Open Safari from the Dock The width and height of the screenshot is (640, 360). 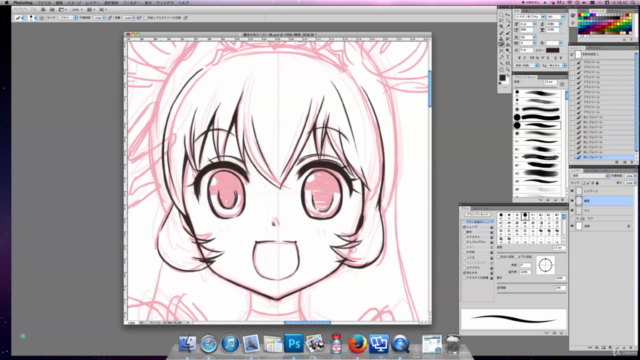pos(209,344)
